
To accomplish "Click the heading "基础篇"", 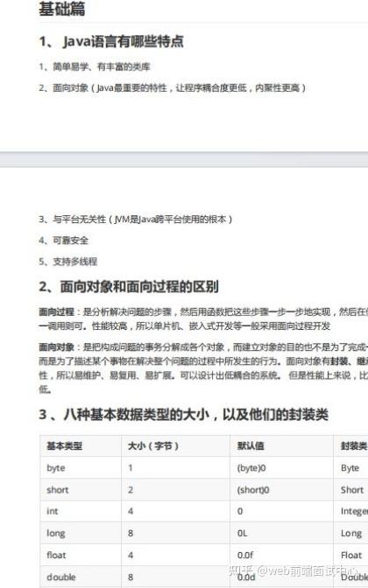I will click(62, 9).
